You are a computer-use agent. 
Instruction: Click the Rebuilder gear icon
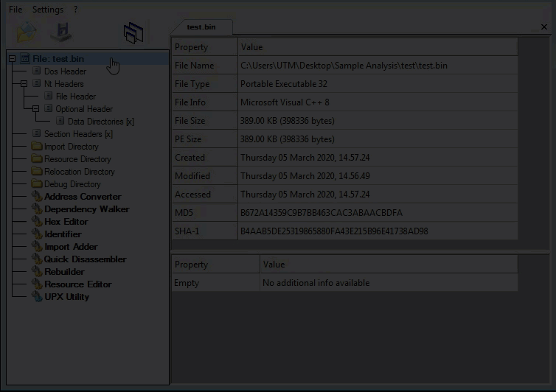click(x=37, y=271)
